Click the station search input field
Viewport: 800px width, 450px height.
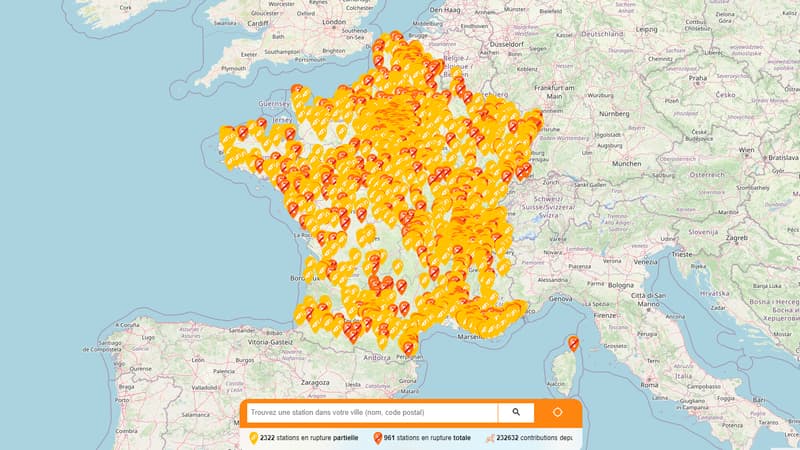click(x=371, y=412)
